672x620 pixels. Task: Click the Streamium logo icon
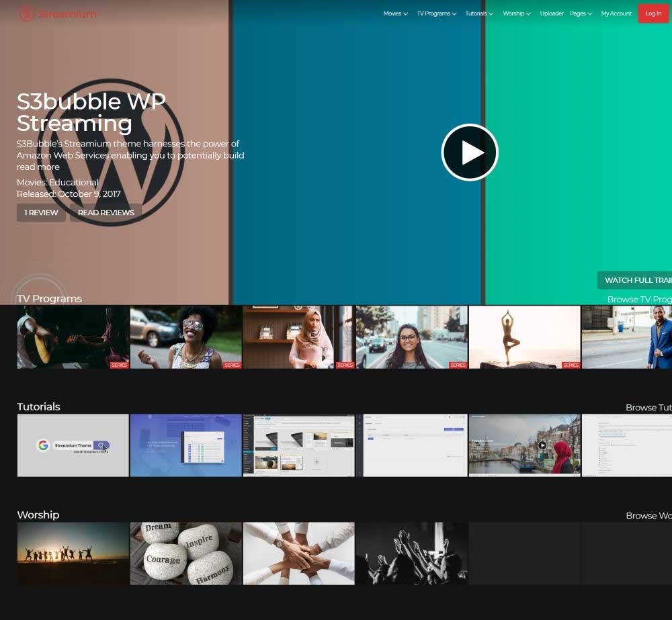tap(27, 13)
